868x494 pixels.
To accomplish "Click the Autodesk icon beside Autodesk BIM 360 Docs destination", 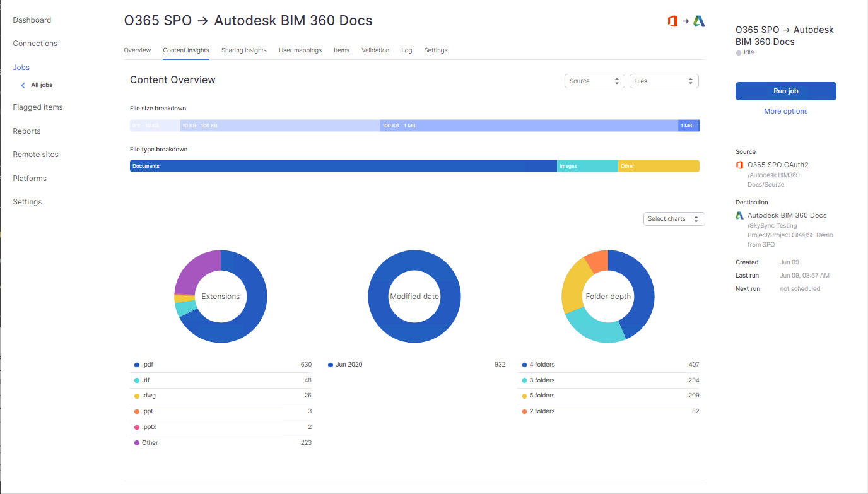I will click(x=739, y=215).
